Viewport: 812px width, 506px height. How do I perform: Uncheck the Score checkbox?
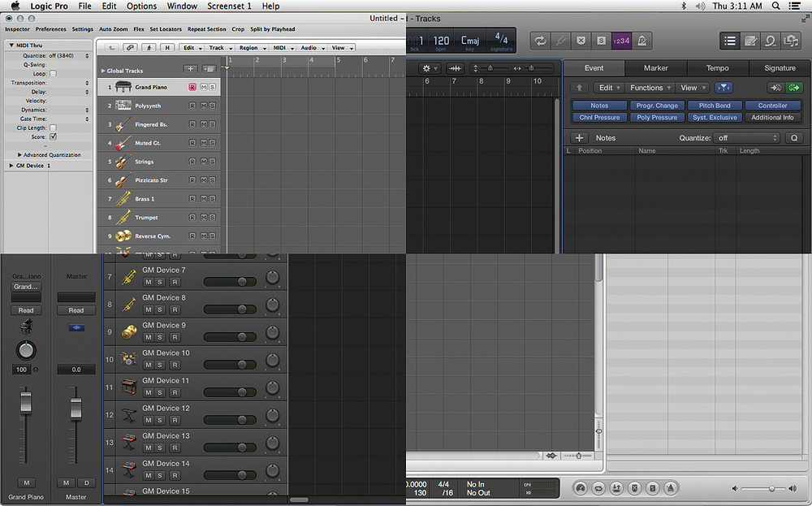54,136
